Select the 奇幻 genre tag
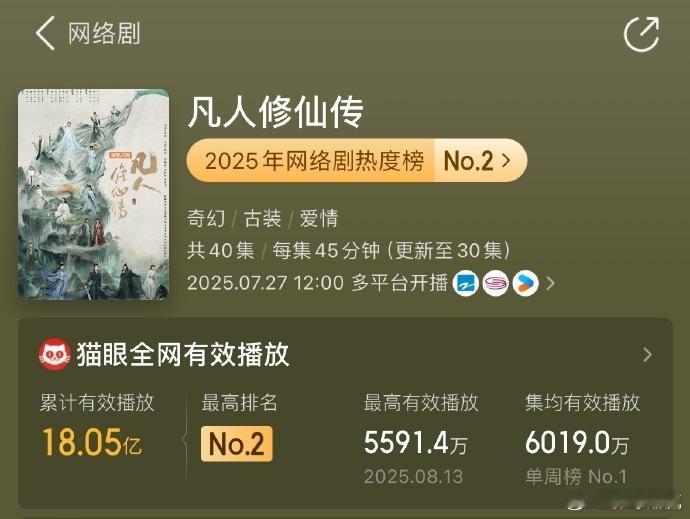The image size is (690, 519). (x=206, y=218)
